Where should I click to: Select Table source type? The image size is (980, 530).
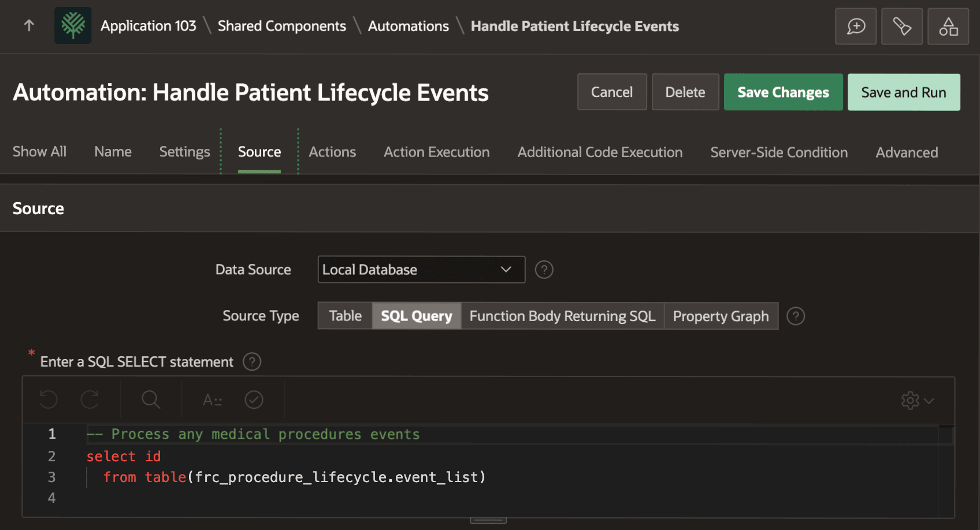pyautogui.click(x=346, y=316)
